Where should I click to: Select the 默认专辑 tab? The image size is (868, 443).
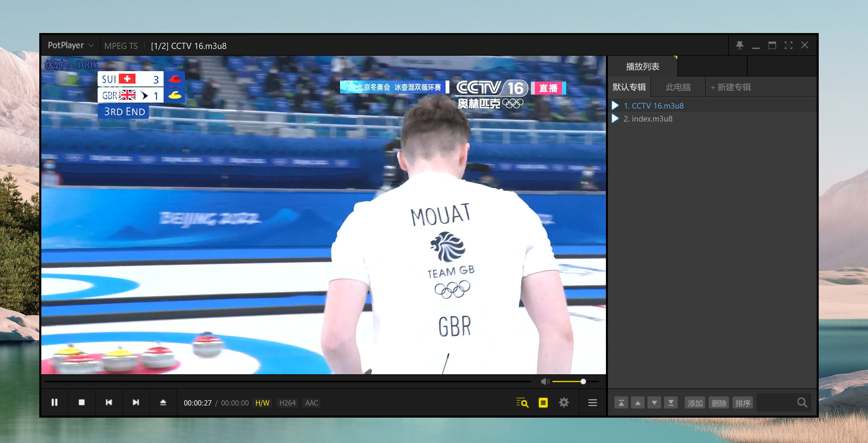[629, 87]
